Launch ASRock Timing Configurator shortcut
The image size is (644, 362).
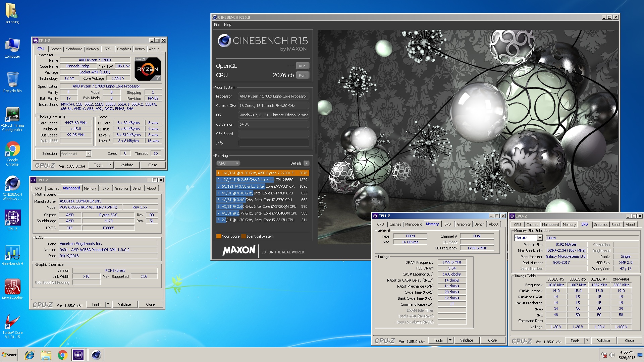[x=12, y=119]
